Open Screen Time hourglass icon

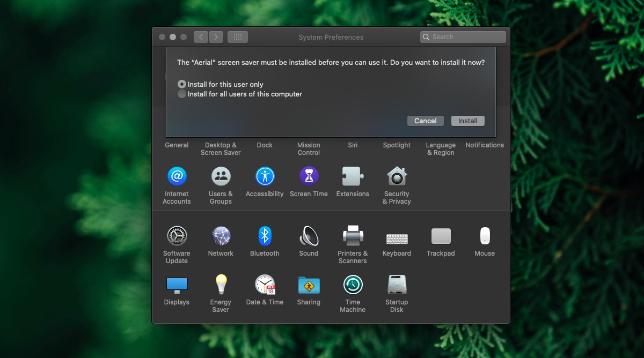[x=309, y=176]
